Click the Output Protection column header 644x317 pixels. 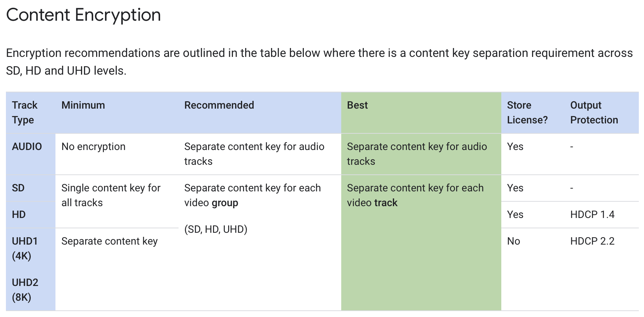[594, 112]
